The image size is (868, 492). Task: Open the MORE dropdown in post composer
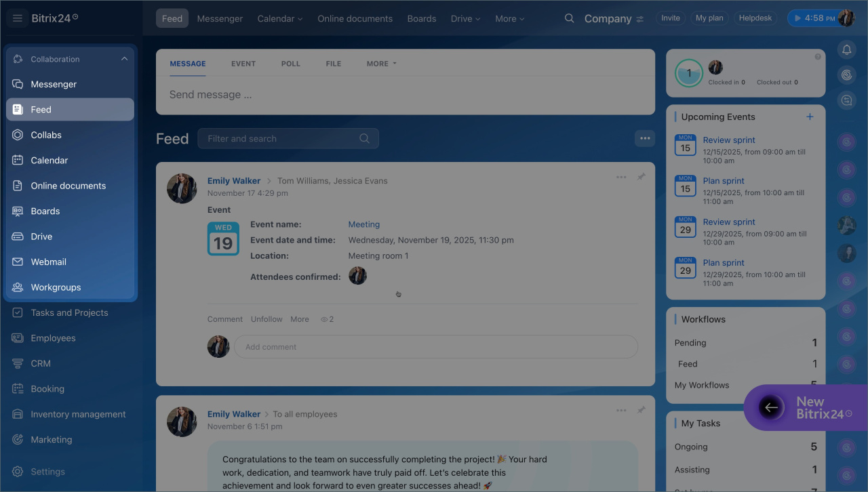tap(381, 64)
